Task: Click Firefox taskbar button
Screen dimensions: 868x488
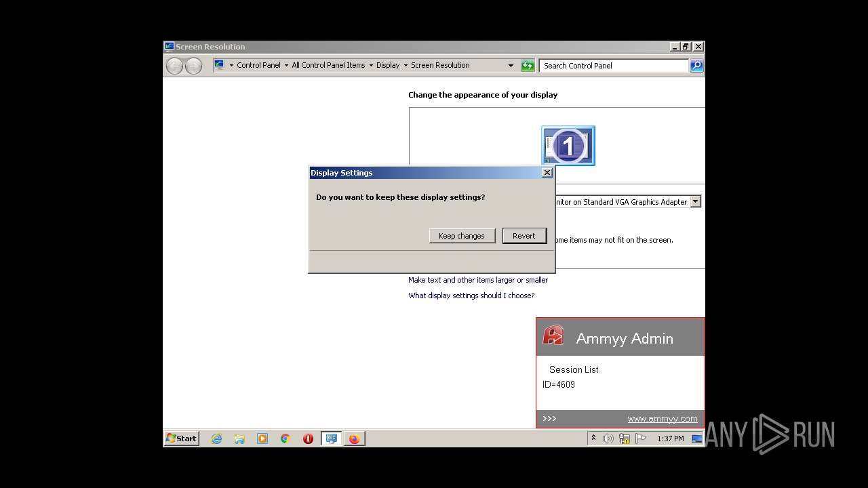Action: point(354,439)
